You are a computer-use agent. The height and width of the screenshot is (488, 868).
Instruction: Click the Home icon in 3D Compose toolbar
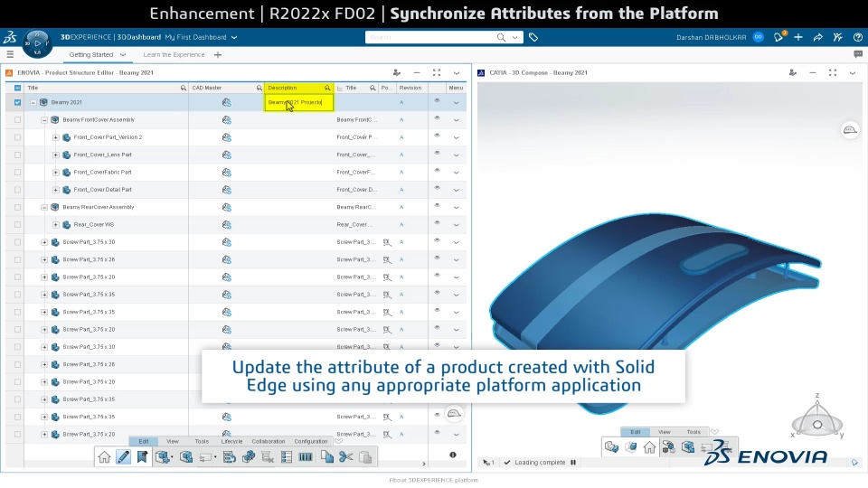[649, 447]
